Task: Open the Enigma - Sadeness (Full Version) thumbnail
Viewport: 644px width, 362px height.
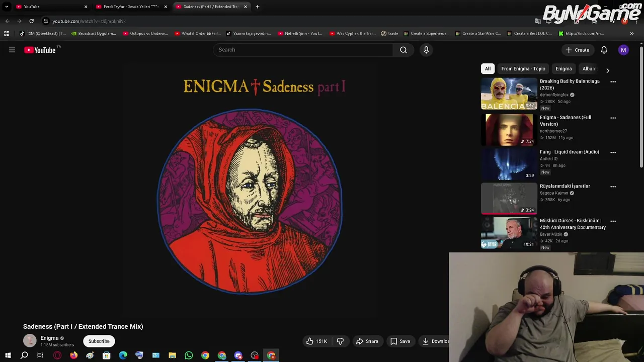Action: pyautogui.click(x=509, y=129)
